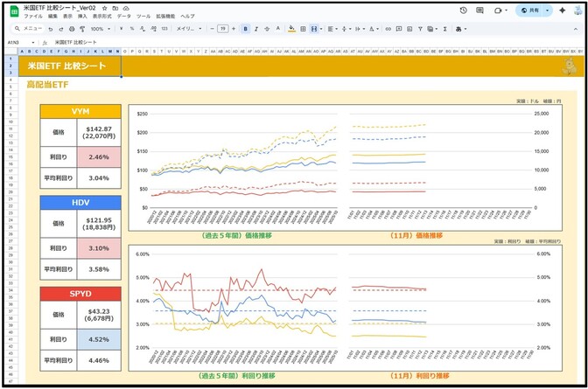This screenshot has width=588, height=389.
Task: Open the Google Sheets home logo
Action: coord(14,11)
